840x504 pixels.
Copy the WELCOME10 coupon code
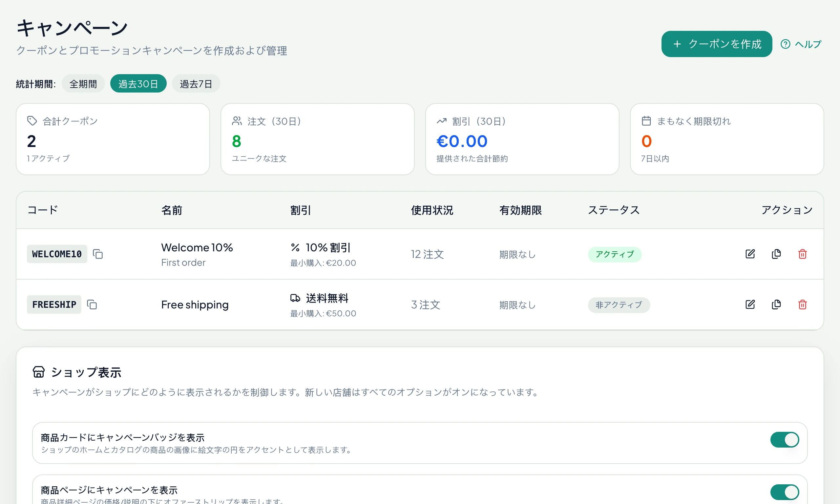(98, 254)
